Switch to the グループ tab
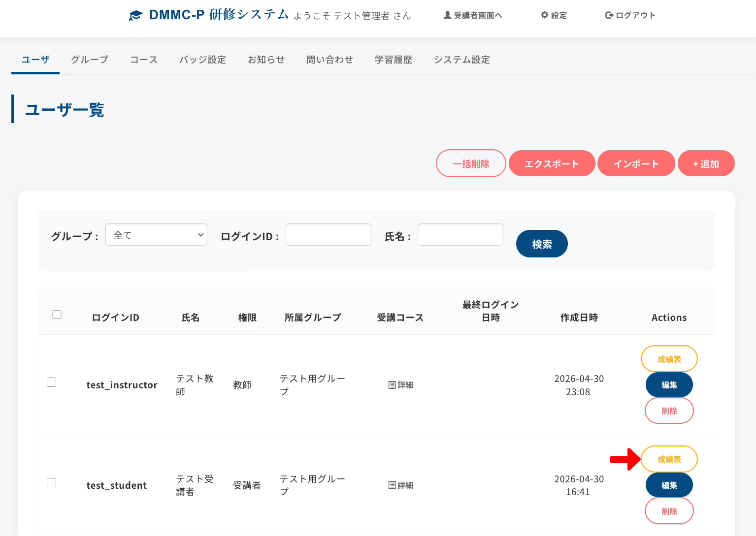756x536 pixels. [90, 60]
